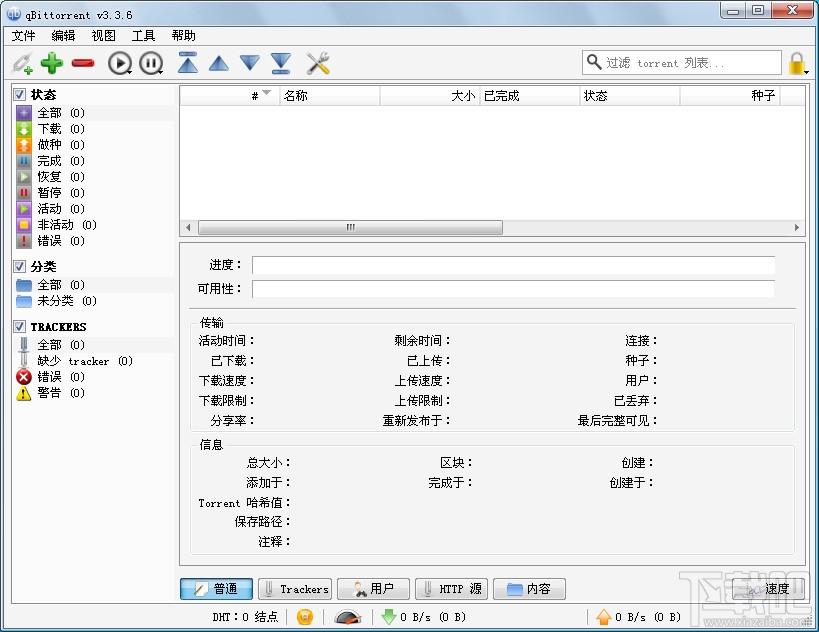Open the 编辑 menu

point(63,36)
